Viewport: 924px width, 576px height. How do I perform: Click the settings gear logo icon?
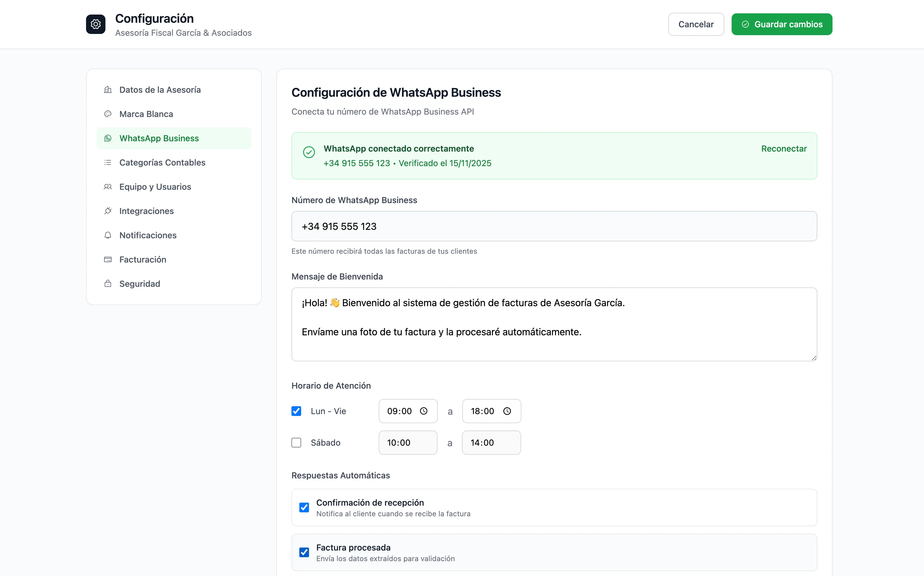[x=95, y=24]
